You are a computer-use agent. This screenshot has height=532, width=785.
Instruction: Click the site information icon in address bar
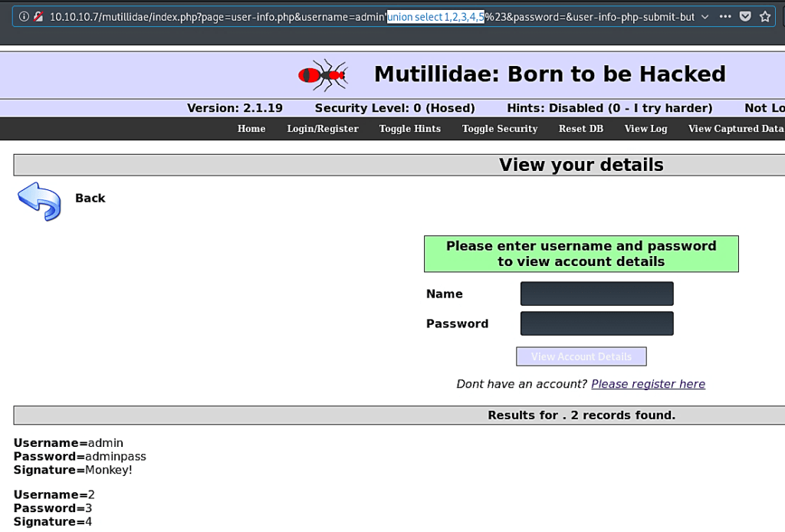tap(24, 16)
